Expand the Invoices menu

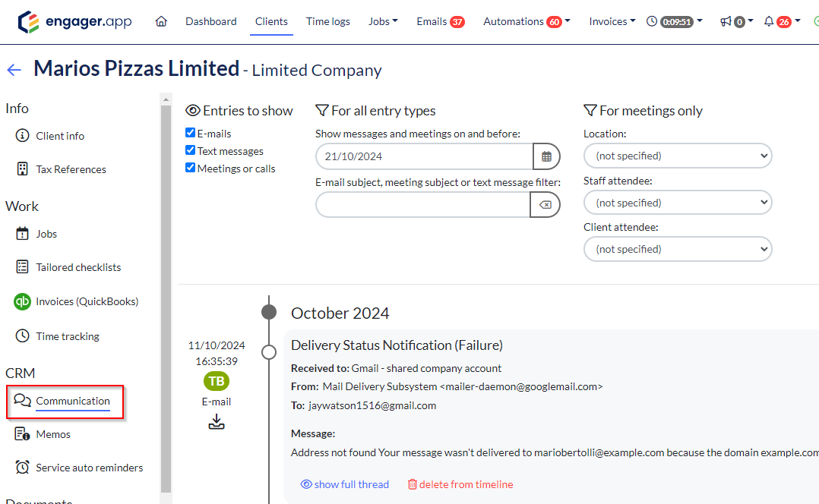point(612,21)
